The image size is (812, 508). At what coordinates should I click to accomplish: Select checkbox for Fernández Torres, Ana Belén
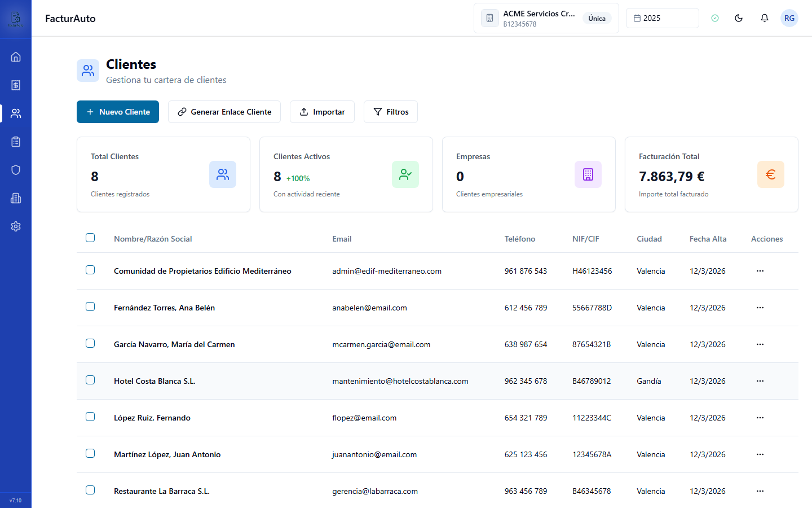click(90, 306)
